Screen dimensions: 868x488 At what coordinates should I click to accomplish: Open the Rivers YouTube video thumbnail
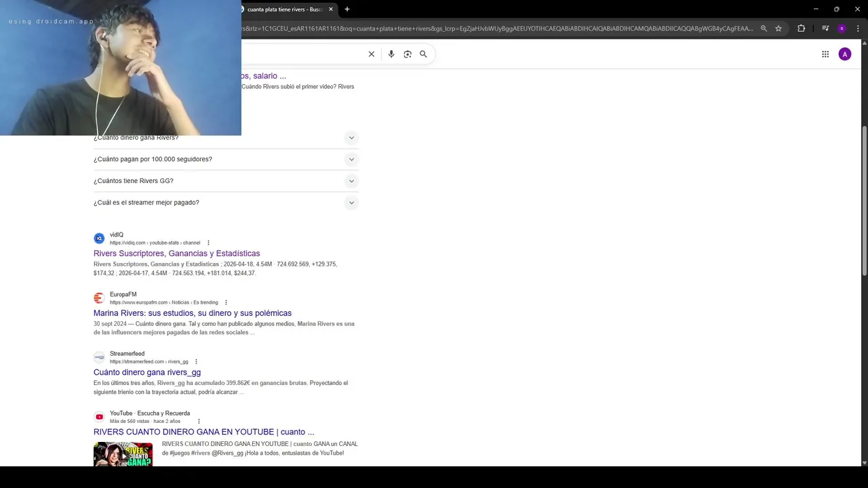[123, 454]
